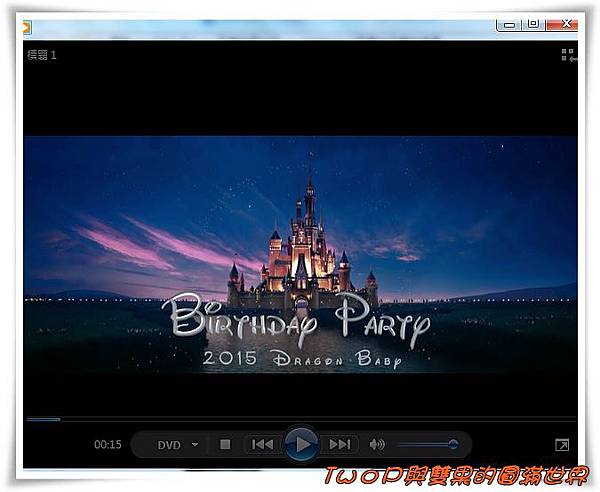Screen dimensions: 600x492
Task: Switch to Library view icon
Action: point(569,55)
